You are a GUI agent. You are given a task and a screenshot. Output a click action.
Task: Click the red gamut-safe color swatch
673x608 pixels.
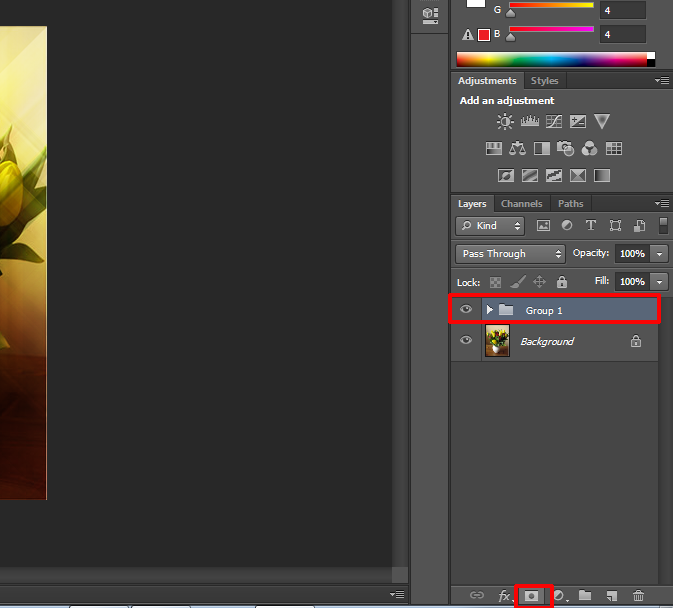point(484,35)
